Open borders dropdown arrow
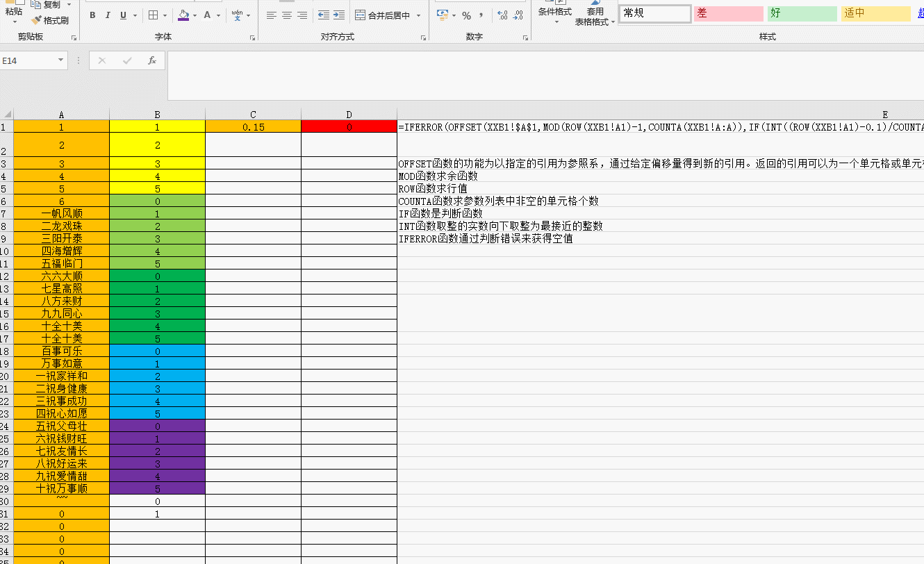 [x=165, y=15]
